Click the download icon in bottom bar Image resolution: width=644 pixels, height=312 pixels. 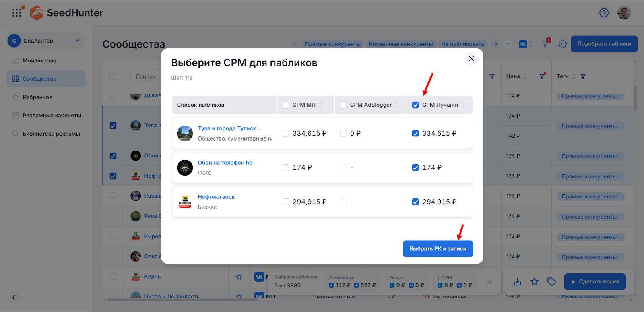(x=517, y=282)
